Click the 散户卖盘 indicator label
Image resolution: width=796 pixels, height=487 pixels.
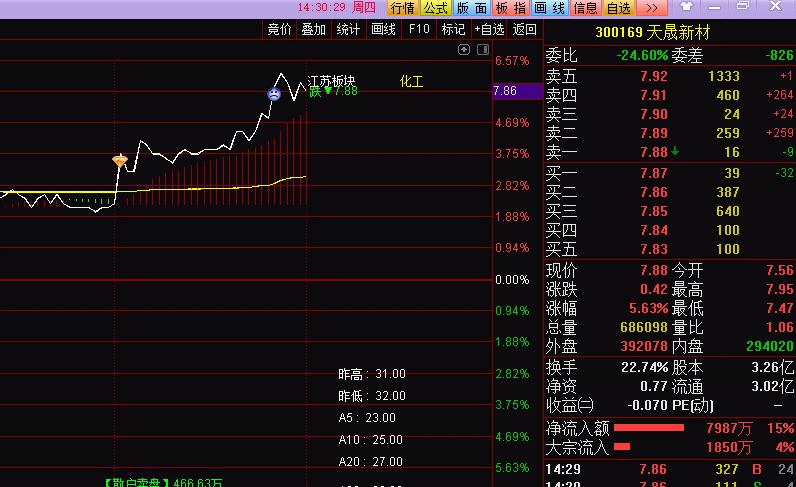pos(163,482)
